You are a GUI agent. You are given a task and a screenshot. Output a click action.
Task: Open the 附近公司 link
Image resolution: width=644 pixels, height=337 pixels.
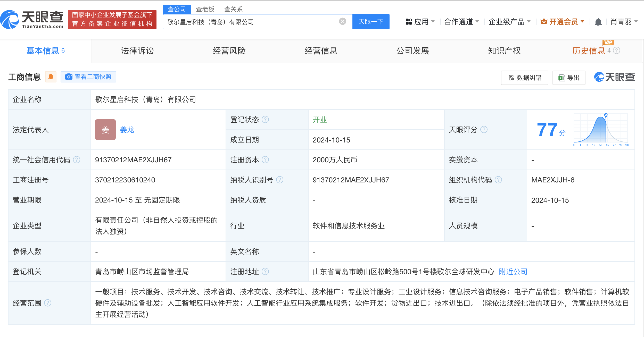[513, 272]
